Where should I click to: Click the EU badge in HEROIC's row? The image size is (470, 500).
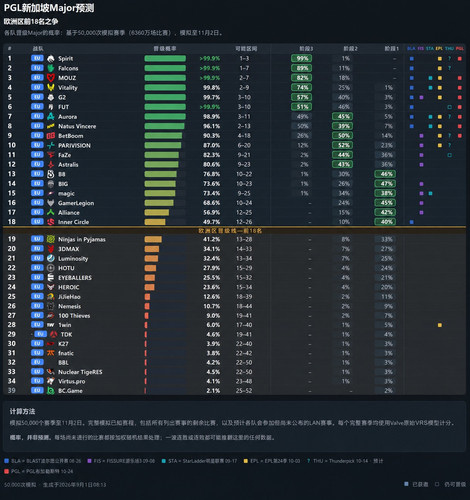pos(37,287)
